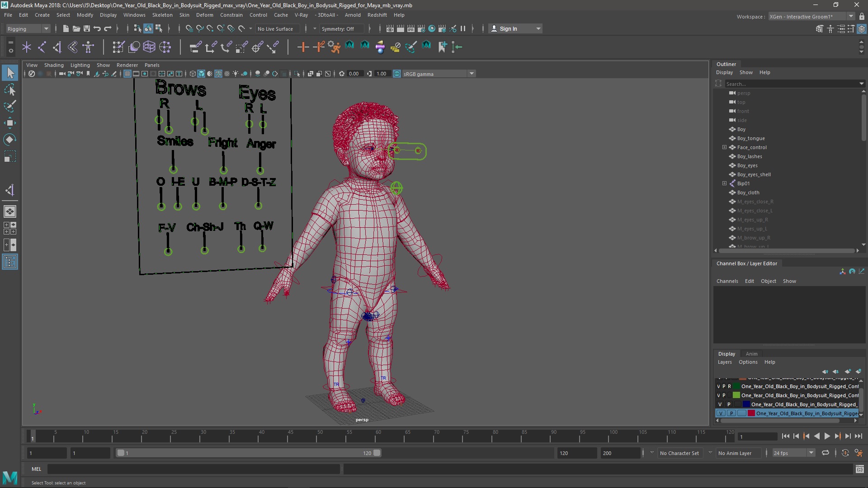The image size is (868, 488).
Task: Click the navy blue layer color swatch
Action: [746, 404]
